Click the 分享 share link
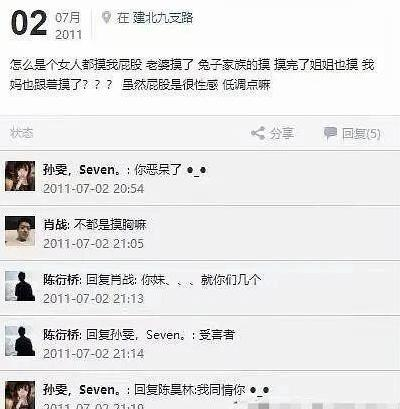Viewport: 400px width, 409px height. (x=282, y=133)
